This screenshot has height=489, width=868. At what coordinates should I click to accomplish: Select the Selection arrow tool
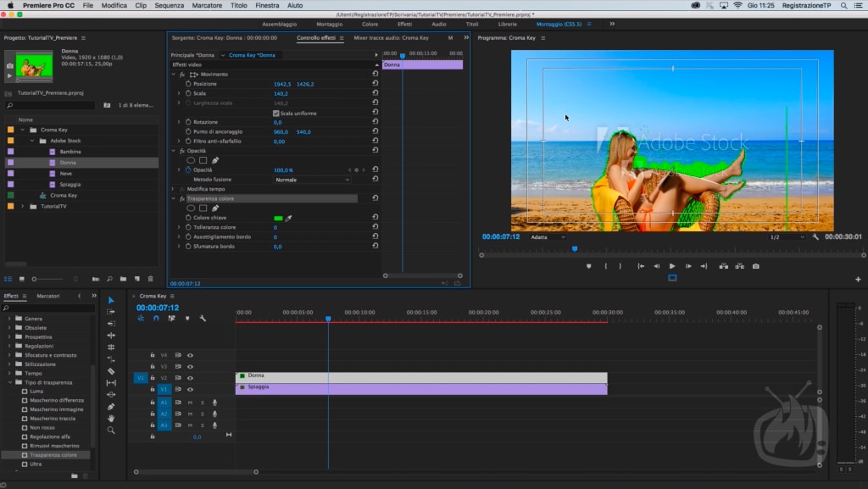(111, 300)
